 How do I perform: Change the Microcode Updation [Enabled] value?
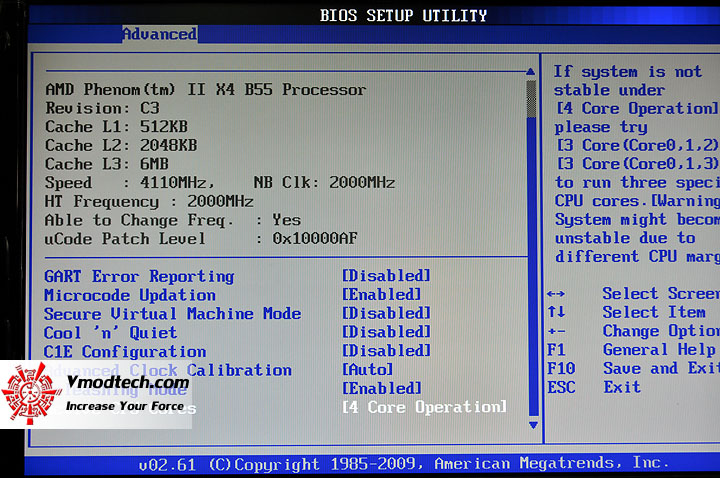coord(382,294)
